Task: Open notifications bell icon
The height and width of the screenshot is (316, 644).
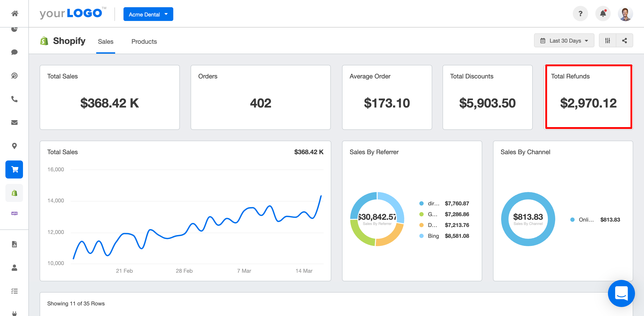Action: point(603,14)
